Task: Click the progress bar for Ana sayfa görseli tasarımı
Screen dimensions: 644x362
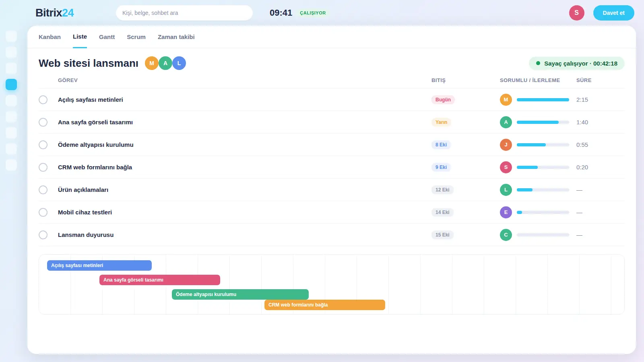Action: point(543,122)
